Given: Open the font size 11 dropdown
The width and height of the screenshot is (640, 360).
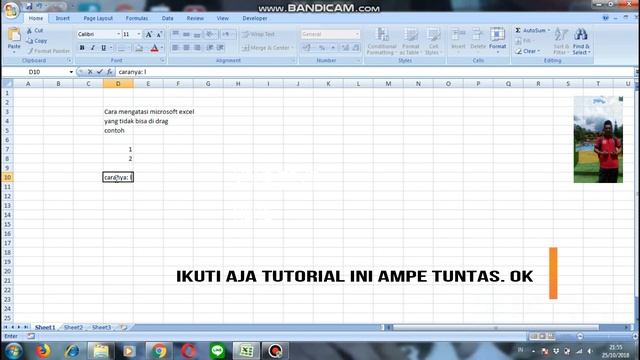Looking at the screenshot, I should point(139,34).
